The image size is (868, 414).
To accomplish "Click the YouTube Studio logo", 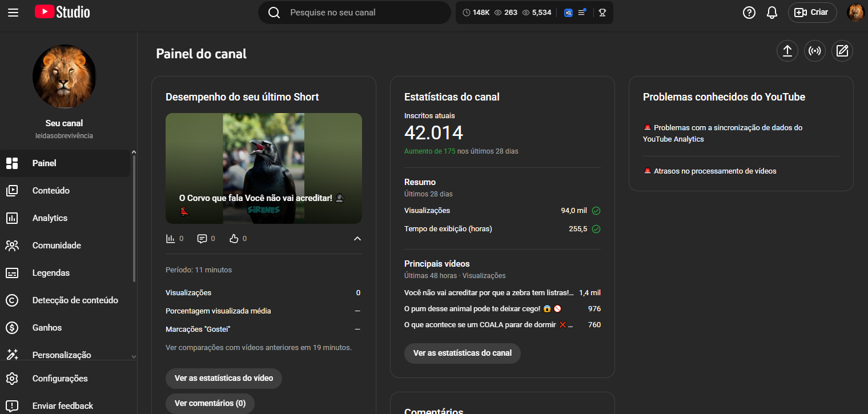I will click(62, 12).
